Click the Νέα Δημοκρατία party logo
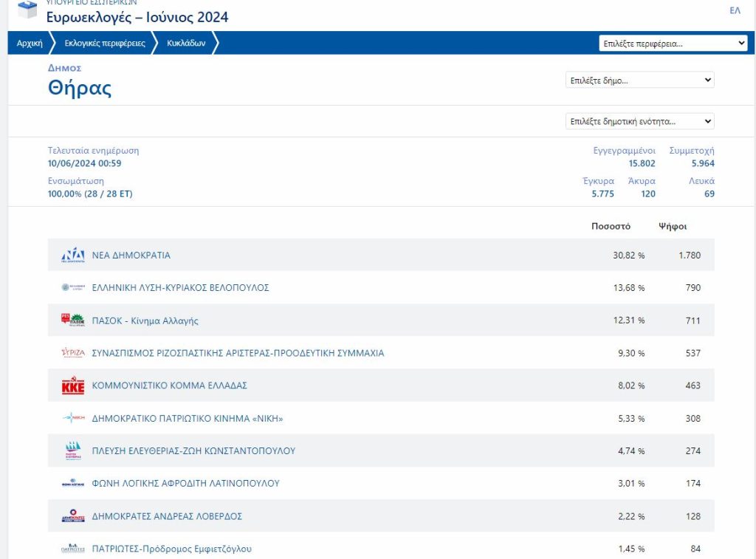Screen dimensions: 756x559 pyautogui.click(x=73, y=256)
